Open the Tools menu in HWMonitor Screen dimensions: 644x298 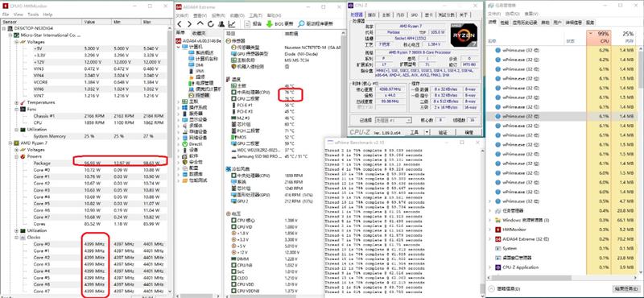33,14
